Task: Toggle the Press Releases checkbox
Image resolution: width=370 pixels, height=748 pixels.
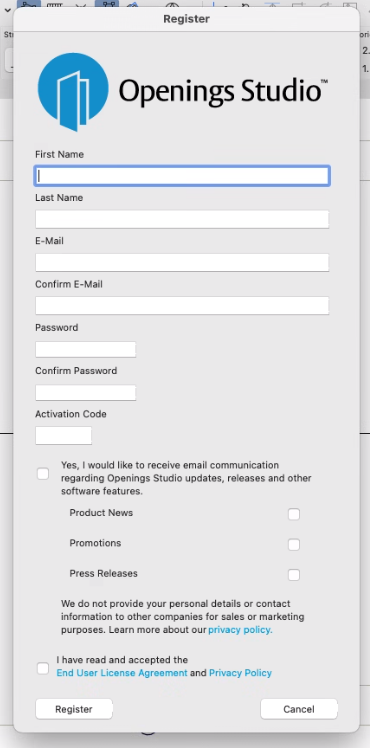Action: 294,575
